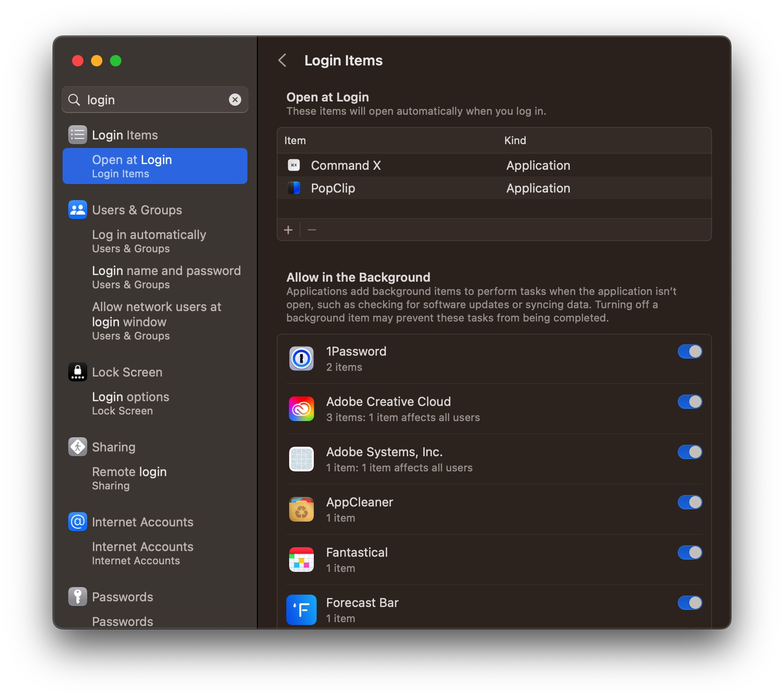Click '3 items: 1 item affects all users'
The image size is (784, 699).
[x=403, y=418]
